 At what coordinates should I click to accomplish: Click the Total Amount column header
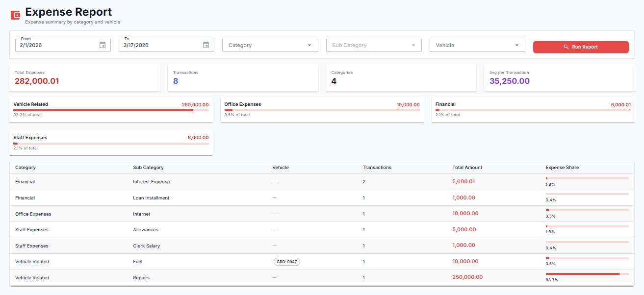click(467, 167)
